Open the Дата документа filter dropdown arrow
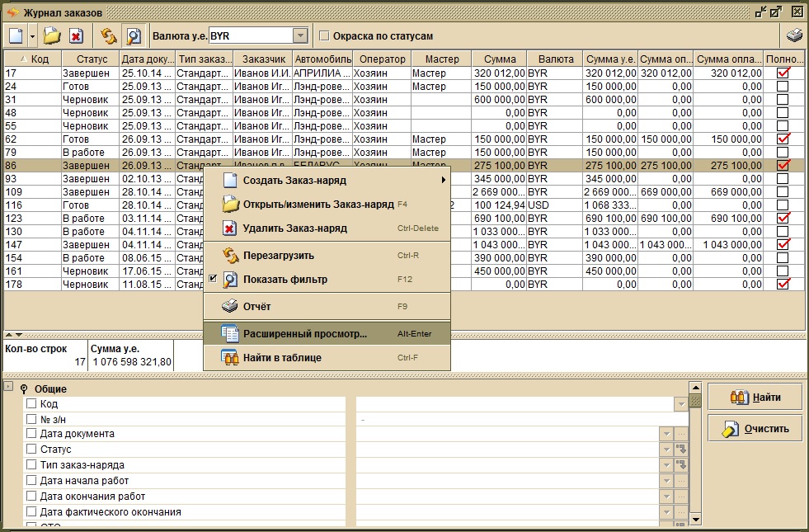Screen dimensions: 809x532 [666, 435]
